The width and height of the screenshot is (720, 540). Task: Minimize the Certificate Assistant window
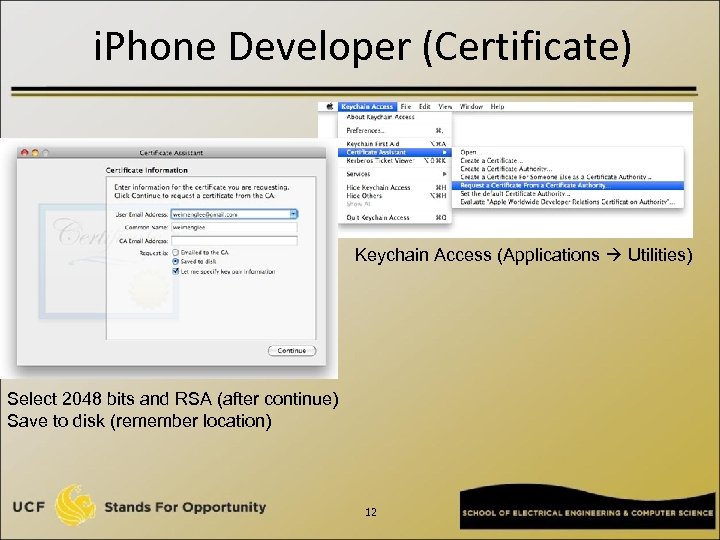(x=35, y=153)
